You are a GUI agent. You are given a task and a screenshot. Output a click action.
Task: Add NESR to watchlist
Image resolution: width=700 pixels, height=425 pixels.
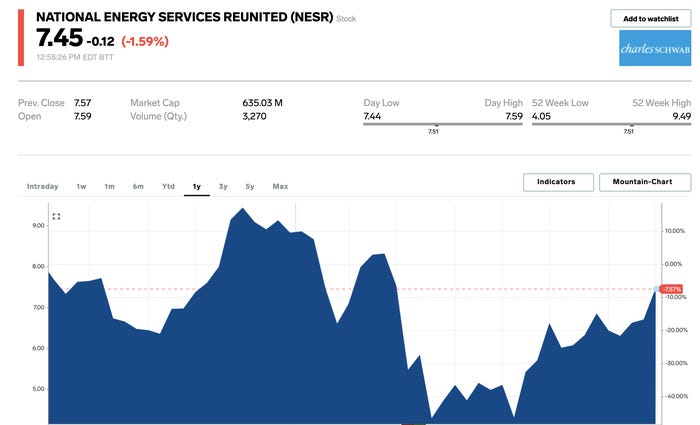650,19
